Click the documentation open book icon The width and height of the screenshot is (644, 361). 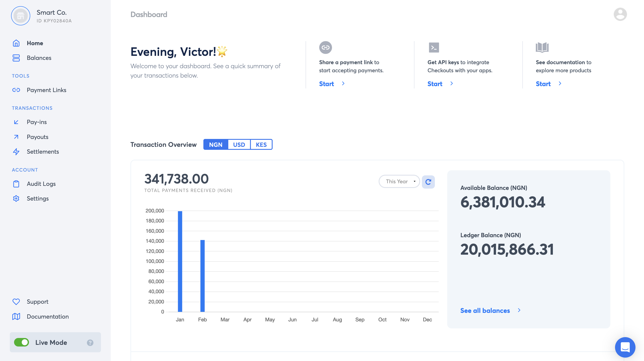coord(542,47)
